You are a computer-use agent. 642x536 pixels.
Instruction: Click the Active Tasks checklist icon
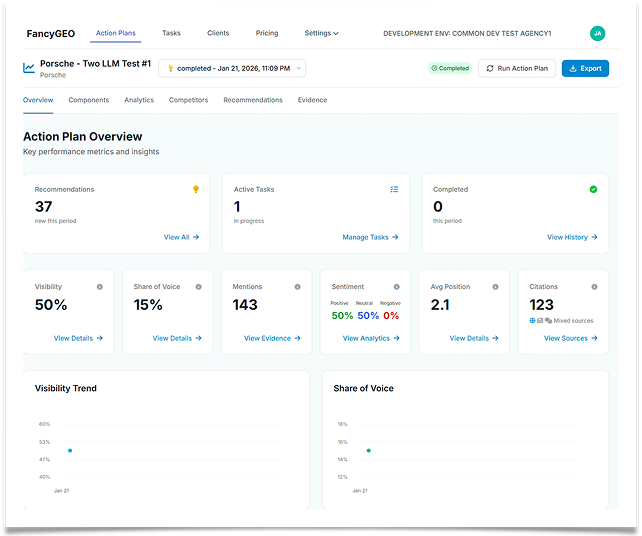(394, 189)
